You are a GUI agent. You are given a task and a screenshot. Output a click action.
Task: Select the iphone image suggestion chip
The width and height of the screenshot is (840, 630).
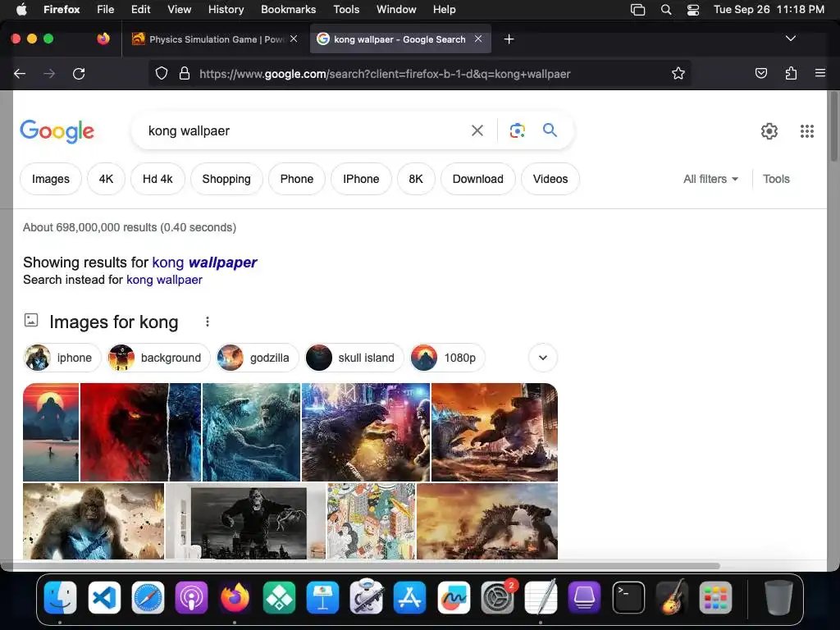[62, 358]
